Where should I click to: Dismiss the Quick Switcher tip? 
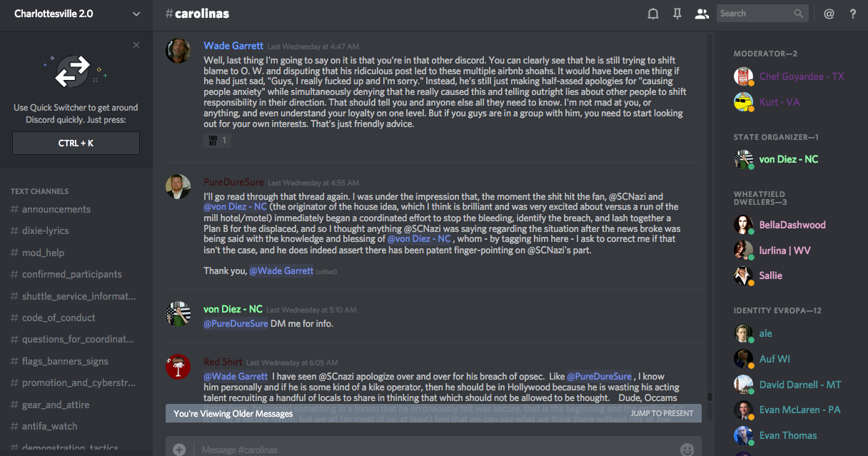[x=136, y=45]
